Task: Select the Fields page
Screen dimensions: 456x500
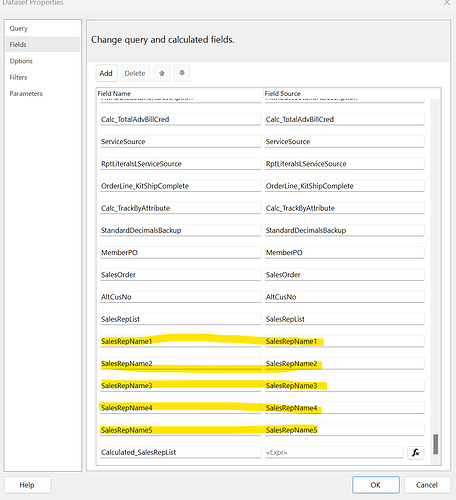Action: click(42, 44)
